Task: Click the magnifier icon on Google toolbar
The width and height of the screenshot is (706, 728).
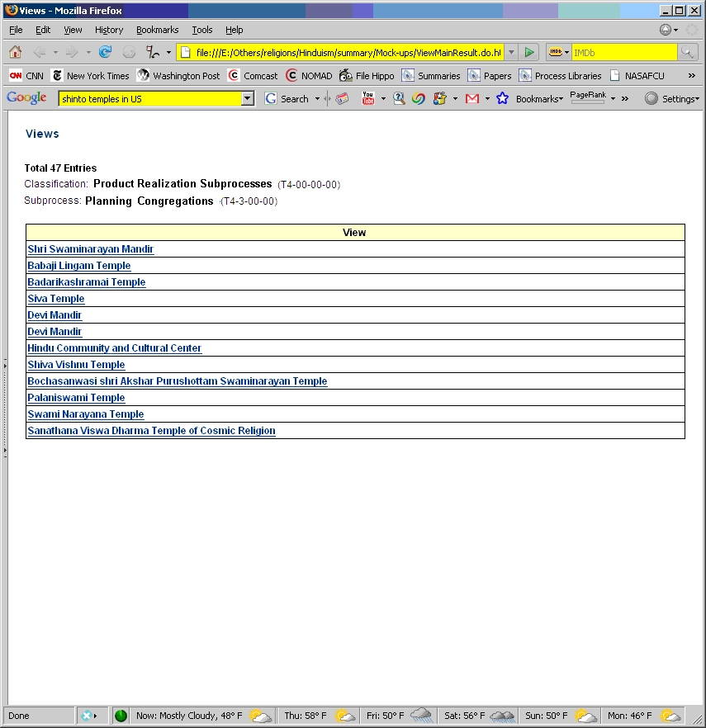Action: click(x=399, y=98)
